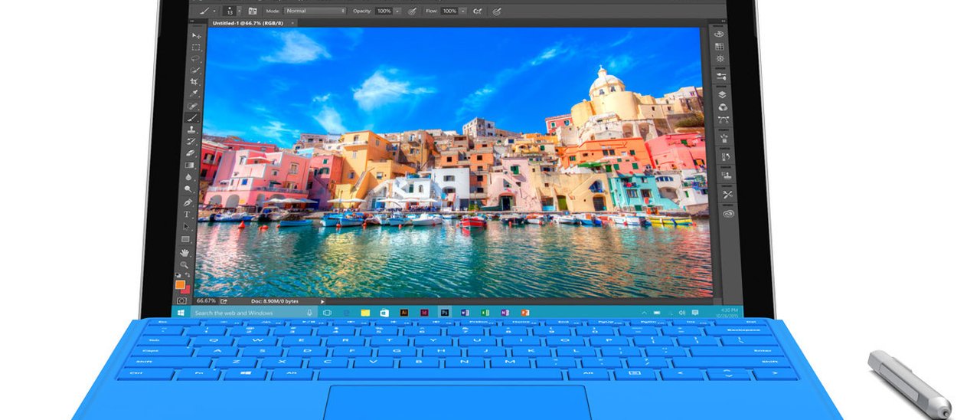The height and width of the screenshot is (420, 980).
Task: Close the Untitled-1 document tab
Action: click(292, 23)
